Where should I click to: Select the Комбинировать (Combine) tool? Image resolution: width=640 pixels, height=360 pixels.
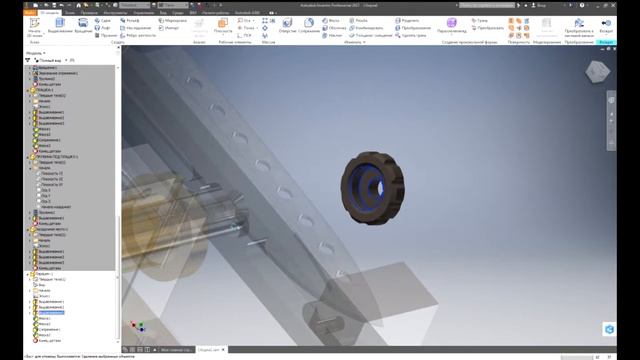[x=366, y=28]
